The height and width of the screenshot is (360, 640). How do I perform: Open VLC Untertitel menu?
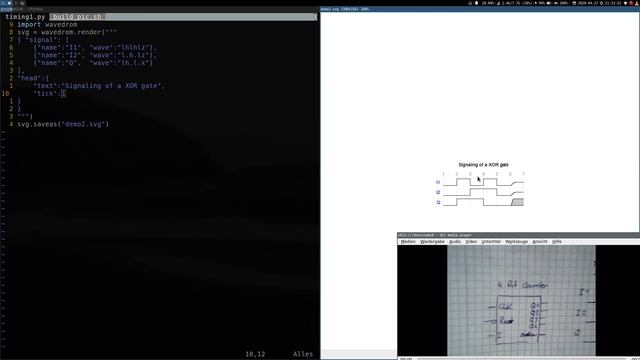click(491, 242)
